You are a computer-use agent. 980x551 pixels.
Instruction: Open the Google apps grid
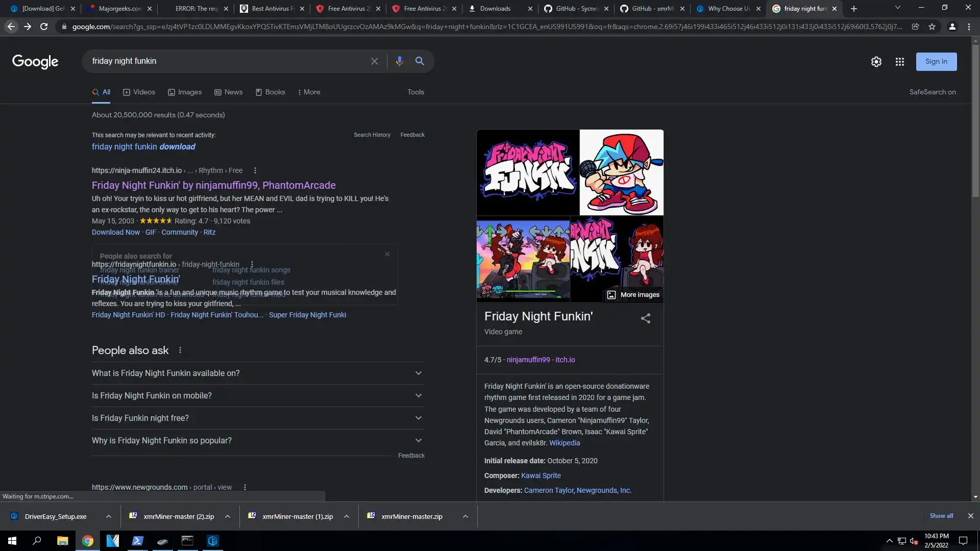point(899,62)
